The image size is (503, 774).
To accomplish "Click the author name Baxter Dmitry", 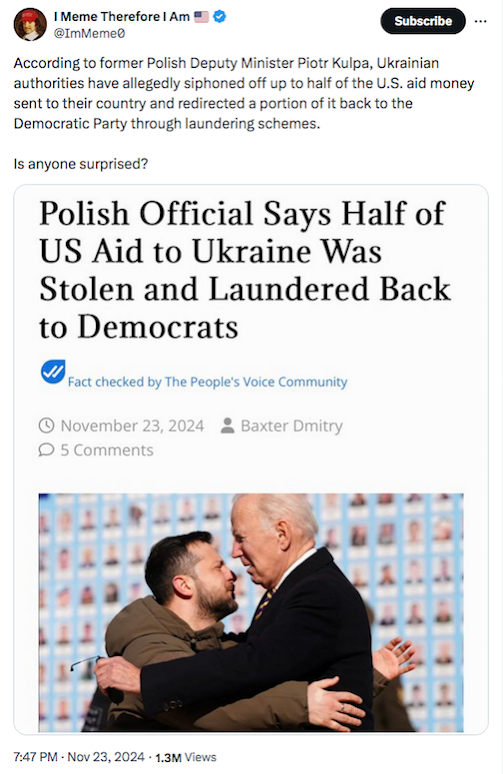I will pos(292,426).
